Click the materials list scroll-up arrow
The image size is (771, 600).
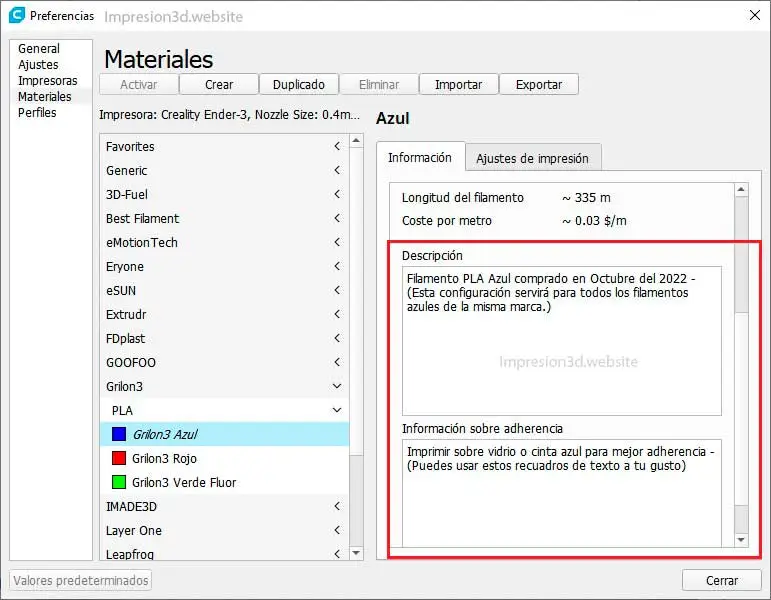click(x=356, y=141)
